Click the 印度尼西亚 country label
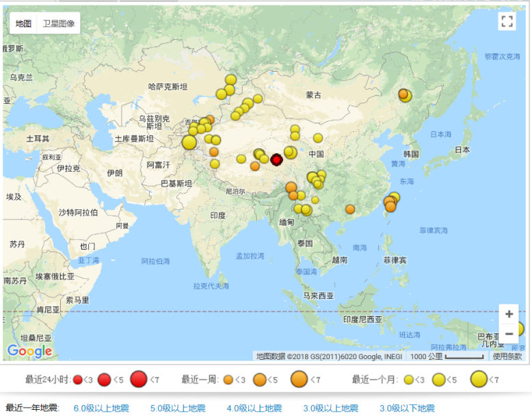The image size is (532, 420). pos(362,319)
